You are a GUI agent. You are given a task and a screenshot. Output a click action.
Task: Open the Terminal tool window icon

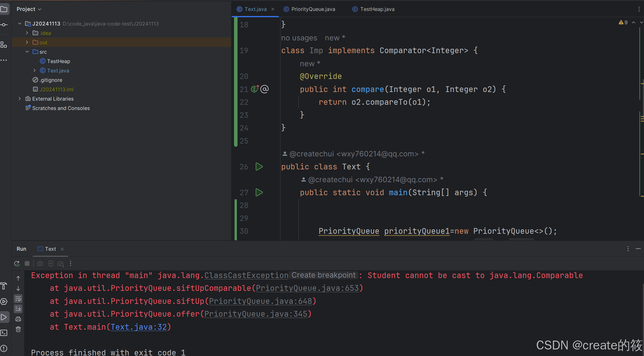pyautogui.click(x=4, y=333)
